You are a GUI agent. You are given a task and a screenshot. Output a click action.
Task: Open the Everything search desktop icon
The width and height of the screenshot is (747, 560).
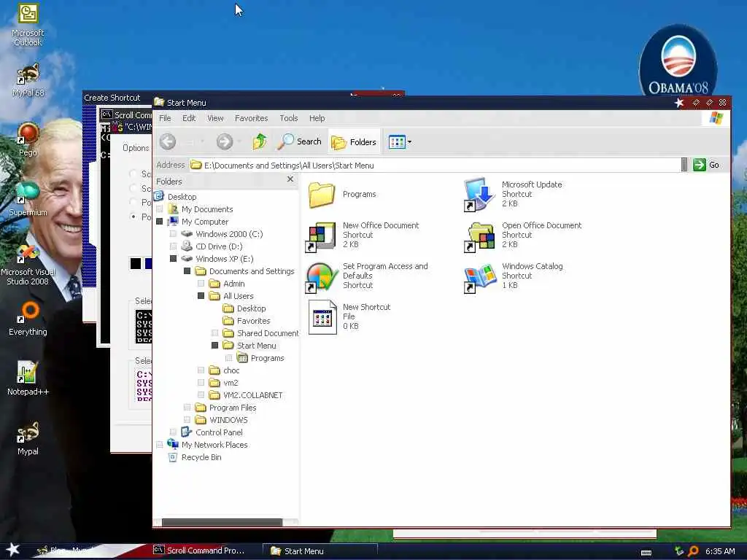tap(28, 319)
